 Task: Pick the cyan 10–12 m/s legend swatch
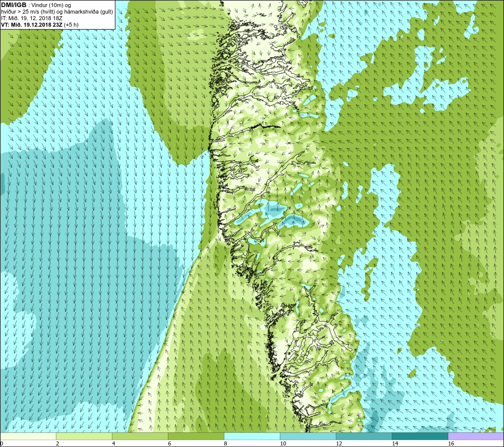point(308,436)
